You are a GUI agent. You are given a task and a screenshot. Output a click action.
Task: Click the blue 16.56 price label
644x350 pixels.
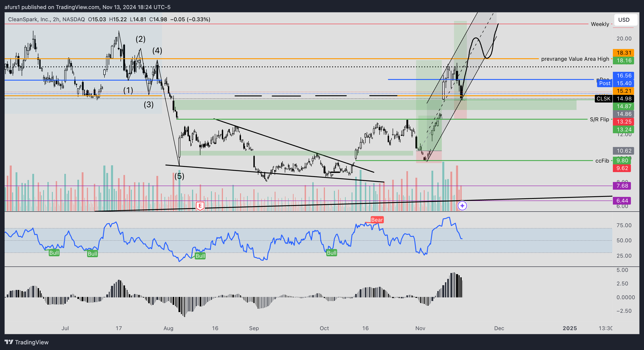(x=623, y=76)
